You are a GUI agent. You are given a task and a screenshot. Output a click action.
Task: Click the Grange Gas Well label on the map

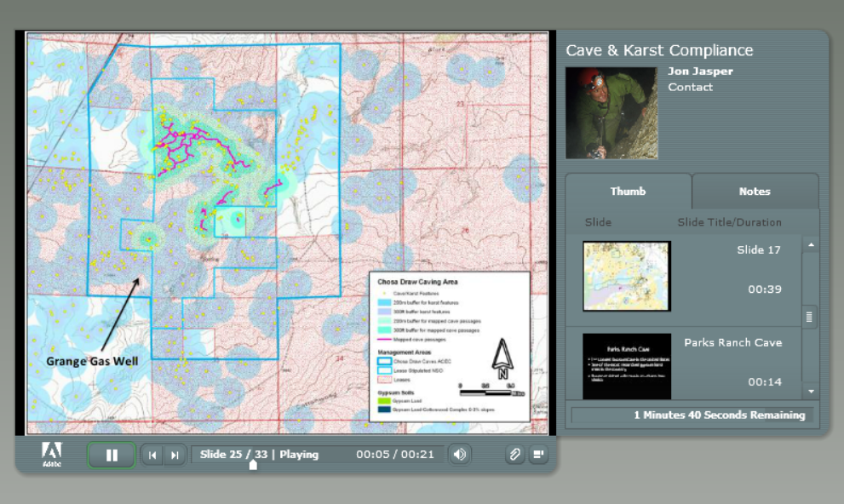[92, 362]
